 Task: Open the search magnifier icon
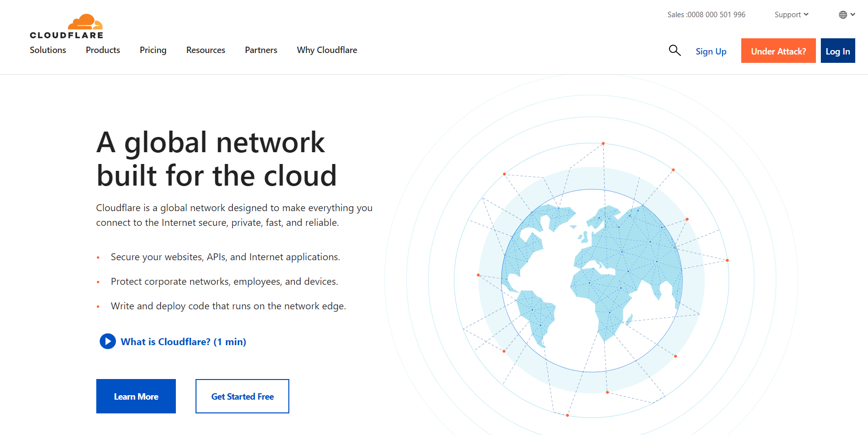coord(675,50)
